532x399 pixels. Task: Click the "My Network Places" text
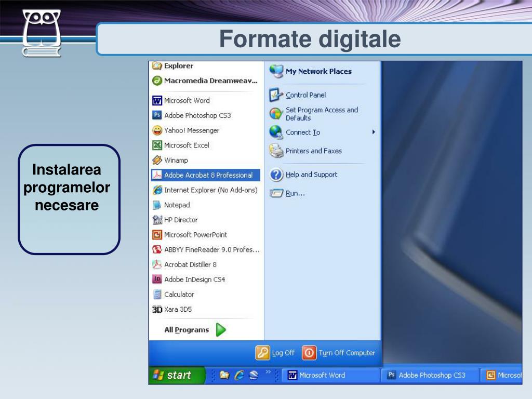coord(318,71)
